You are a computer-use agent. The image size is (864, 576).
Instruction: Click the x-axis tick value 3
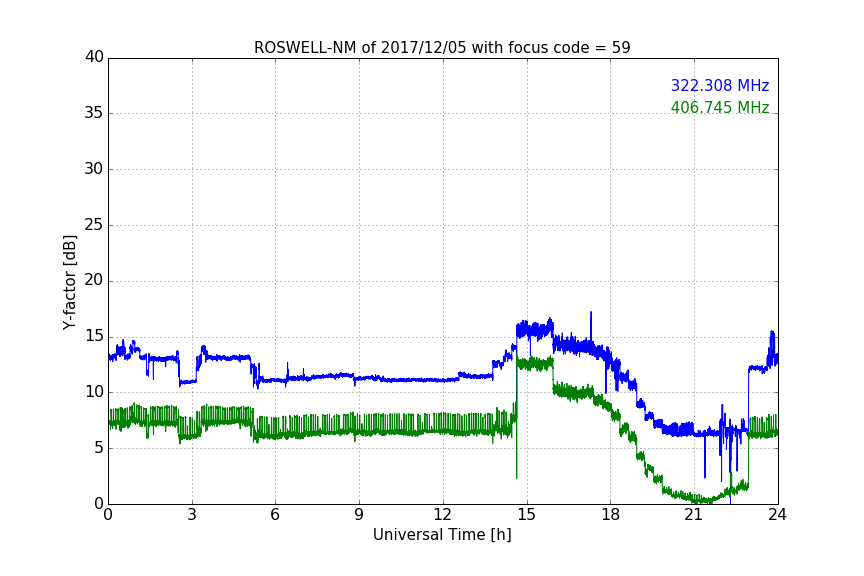[192, 515]
